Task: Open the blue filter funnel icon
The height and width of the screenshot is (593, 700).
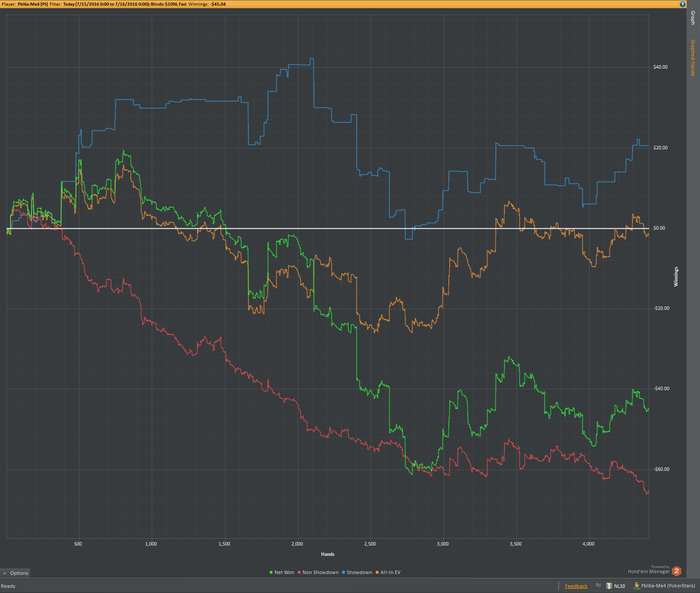Action: (683, 4)
